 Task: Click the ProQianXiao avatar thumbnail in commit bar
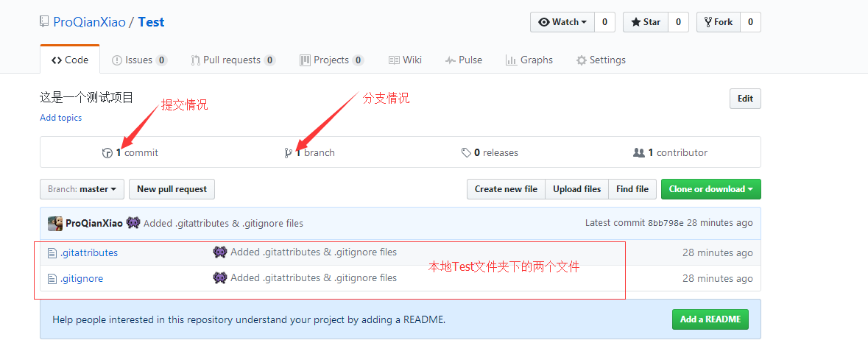55,224
